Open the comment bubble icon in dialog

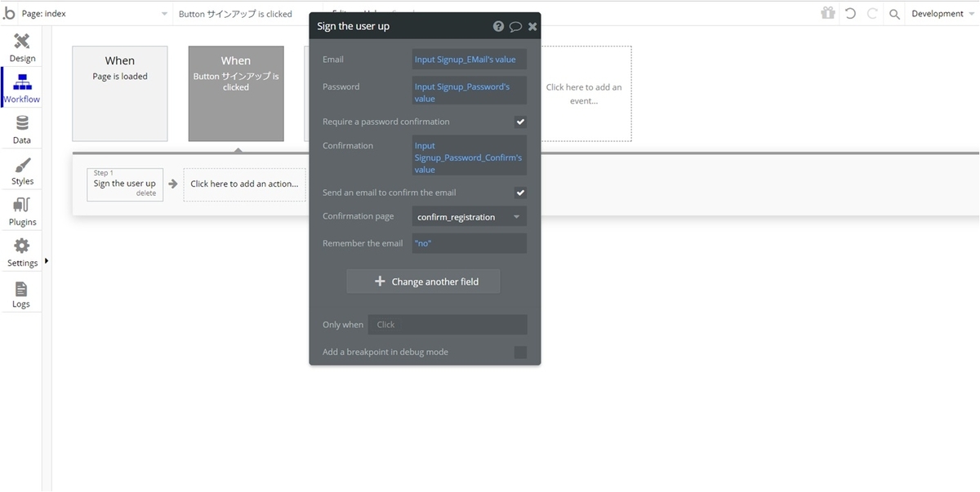[x=515, y=26]
